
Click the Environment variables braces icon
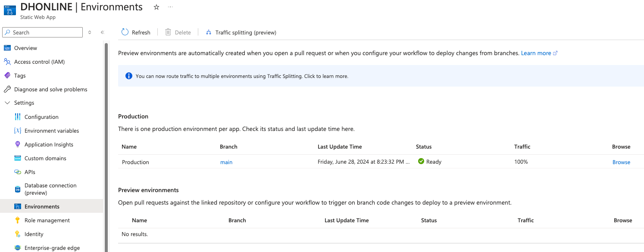(17, 131)
